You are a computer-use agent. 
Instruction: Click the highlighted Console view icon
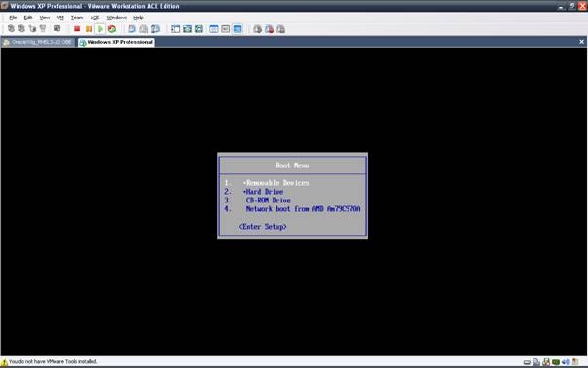pos(238,29)
